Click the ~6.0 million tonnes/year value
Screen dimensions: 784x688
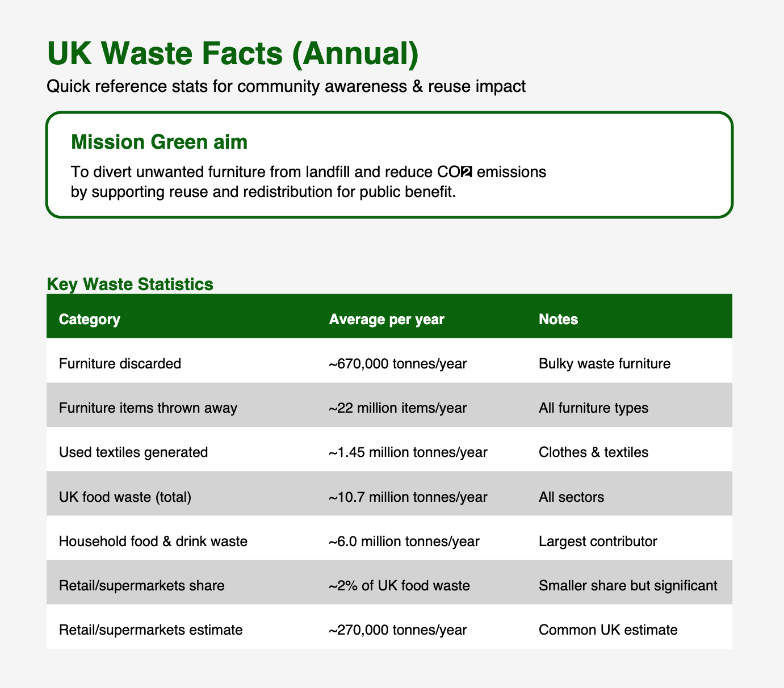click(404, 541)
